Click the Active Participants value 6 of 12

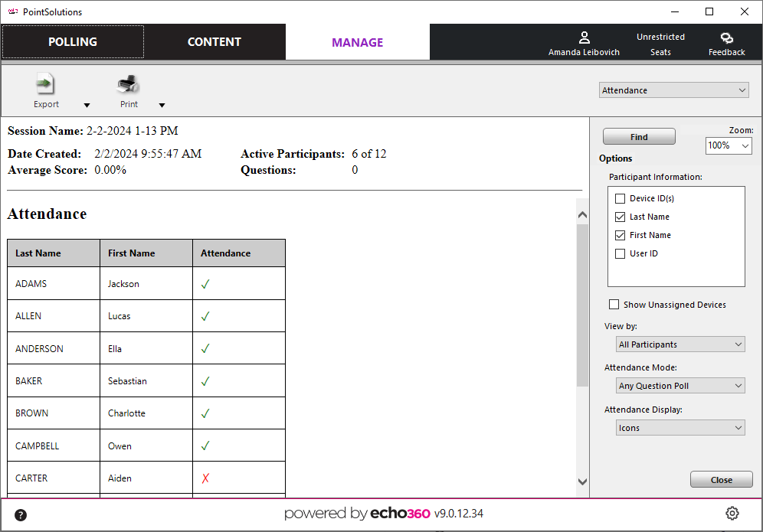coord(368,154)
